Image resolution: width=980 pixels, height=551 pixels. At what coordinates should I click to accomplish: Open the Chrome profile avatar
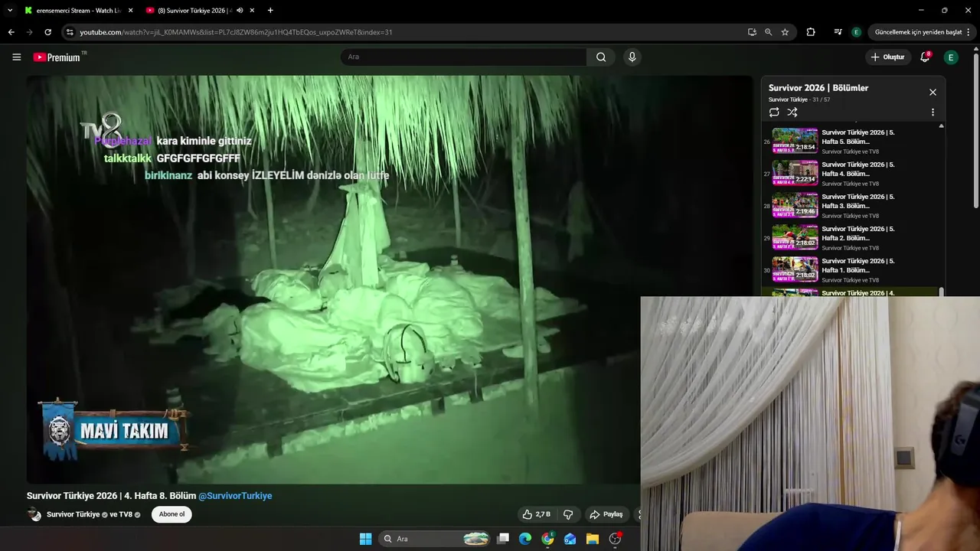(x=856, y=32)
